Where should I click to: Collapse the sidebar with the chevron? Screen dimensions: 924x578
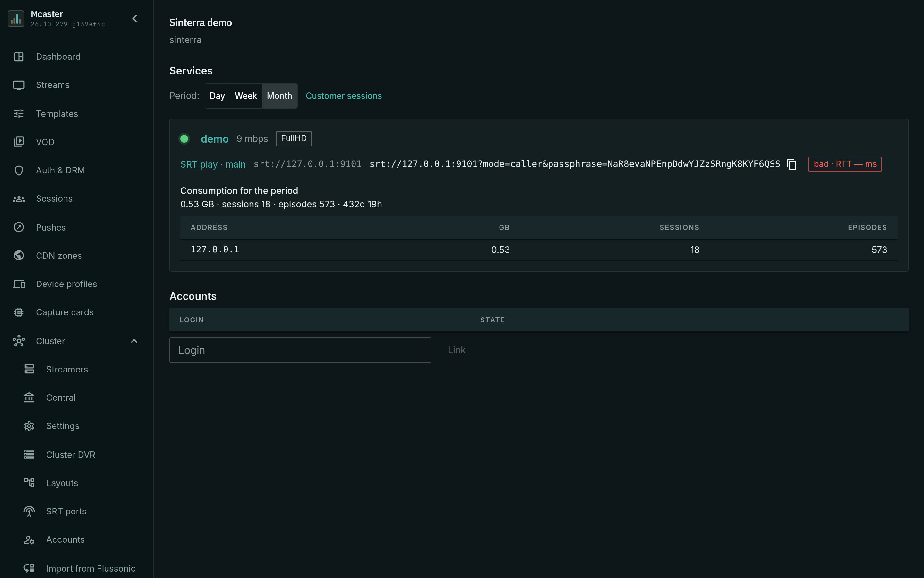pyautogui.click(x=134, y=19)
